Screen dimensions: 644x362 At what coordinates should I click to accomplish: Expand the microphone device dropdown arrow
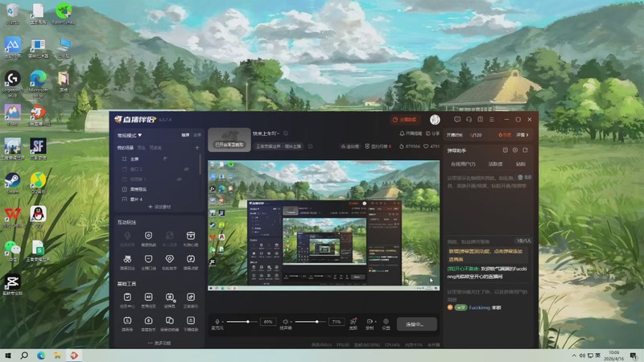pos(222,322)
